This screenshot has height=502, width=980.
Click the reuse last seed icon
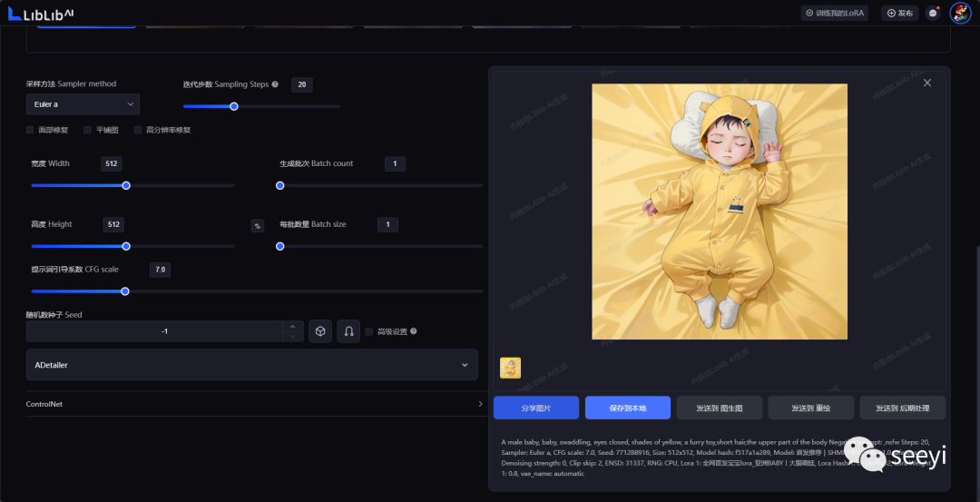tap(348, 331)
